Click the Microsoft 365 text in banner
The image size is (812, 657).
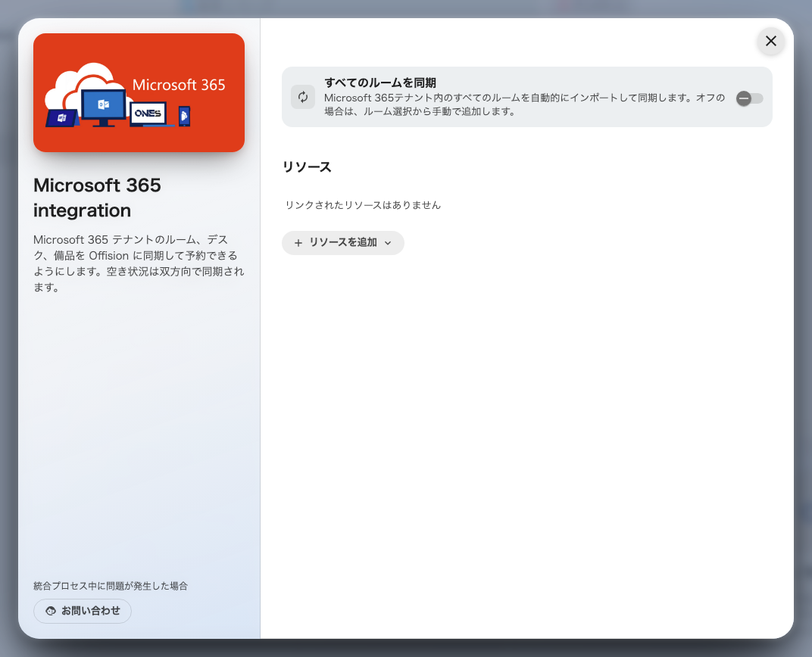click(179, 85)
